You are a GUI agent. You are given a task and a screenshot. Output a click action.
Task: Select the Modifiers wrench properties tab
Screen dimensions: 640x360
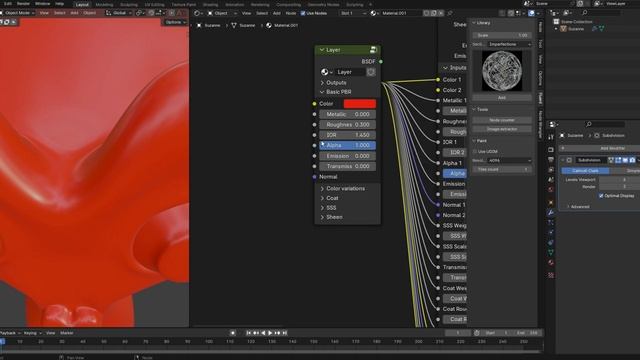click(551, 212)
